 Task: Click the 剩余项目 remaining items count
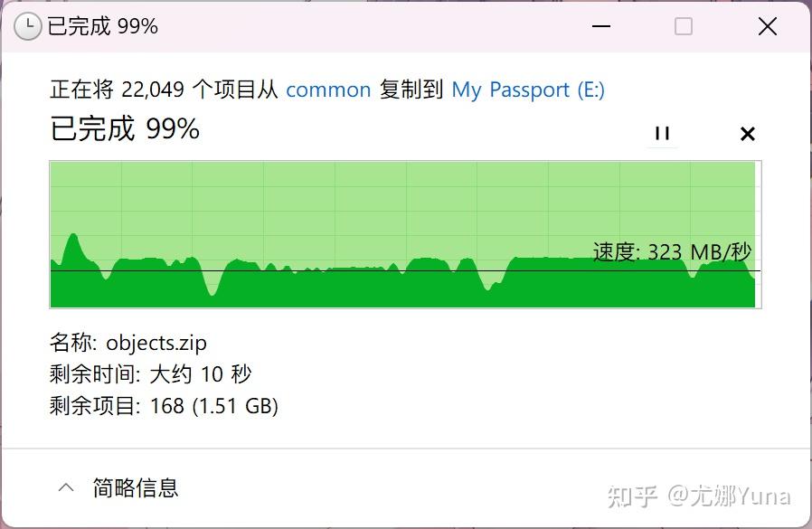point(165,406)
